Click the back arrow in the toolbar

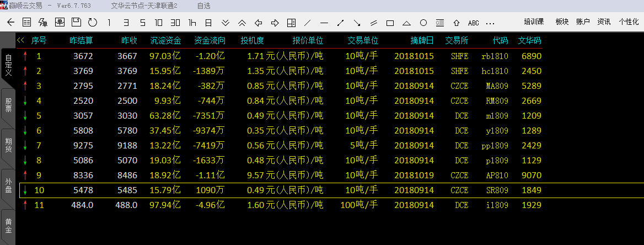(x=10, y=23)
